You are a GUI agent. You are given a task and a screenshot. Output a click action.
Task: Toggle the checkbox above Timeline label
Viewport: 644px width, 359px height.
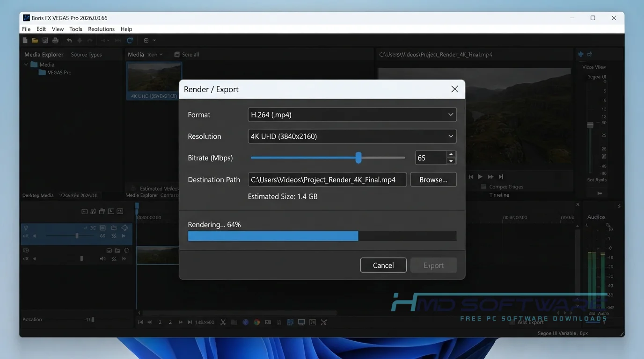[x=484, y=187]
